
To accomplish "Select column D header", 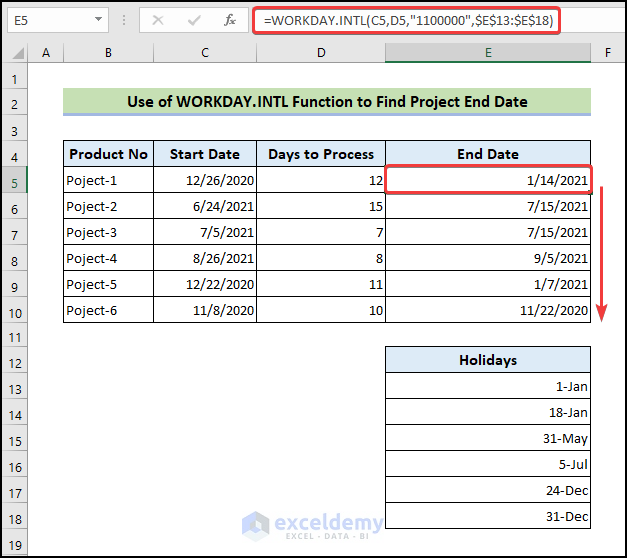I will [x=321, y=53].
